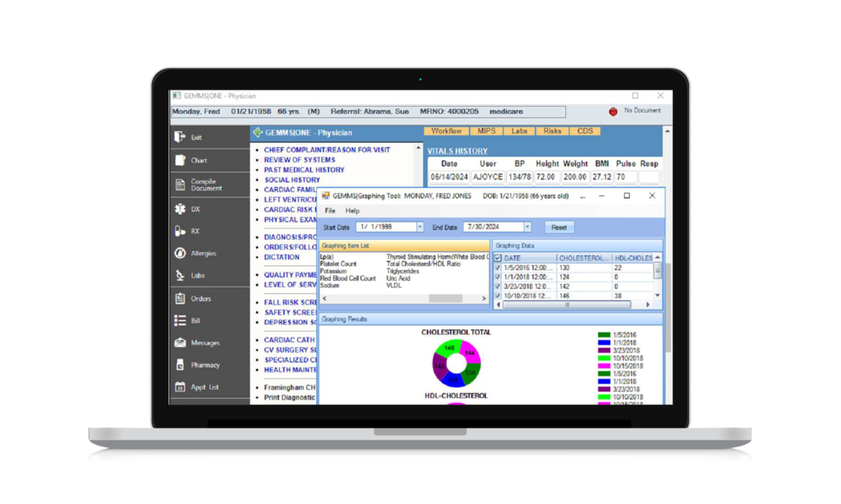This screenshot has height=504, width=841.
Task: Open CHIEF COMPLAINT/REASON FOR VISIT link
Action: tap(327, 150)
